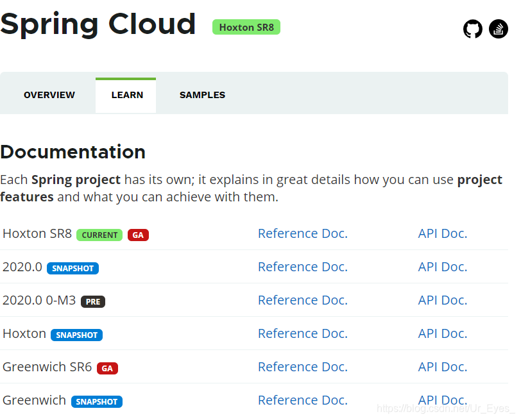Screen dimensions: 521x420
Task: Click the CURRENT badge beside Hoxton SR8
Action: coord(99,235)
